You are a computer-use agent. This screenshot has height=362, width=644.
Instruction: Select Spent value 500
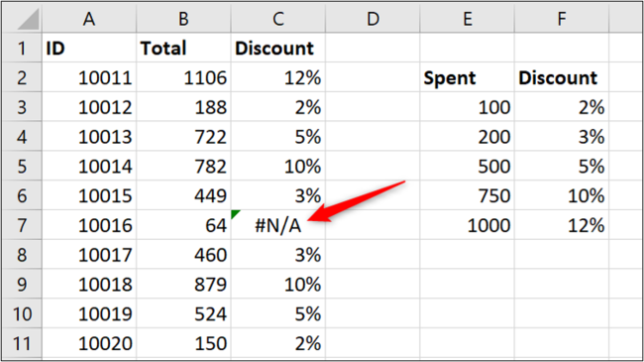tap(467, 167)
